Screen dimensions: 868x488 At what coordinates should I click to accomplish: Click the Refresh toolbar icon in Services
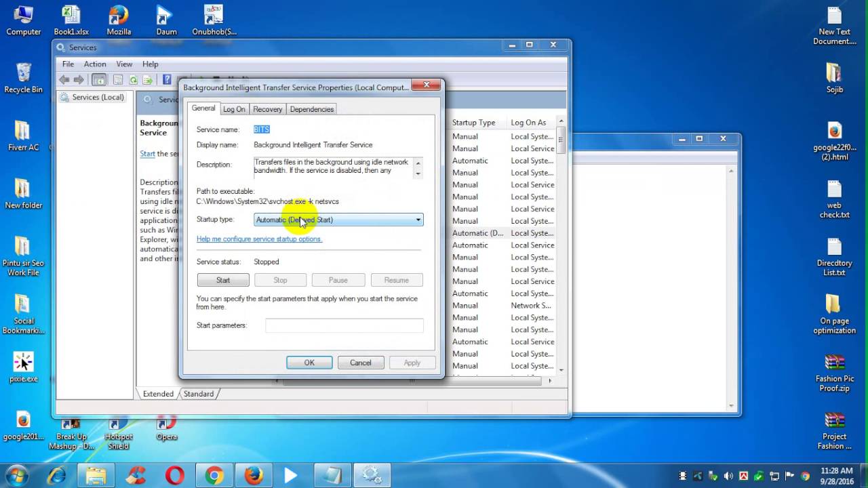click(x=133, y=80)
